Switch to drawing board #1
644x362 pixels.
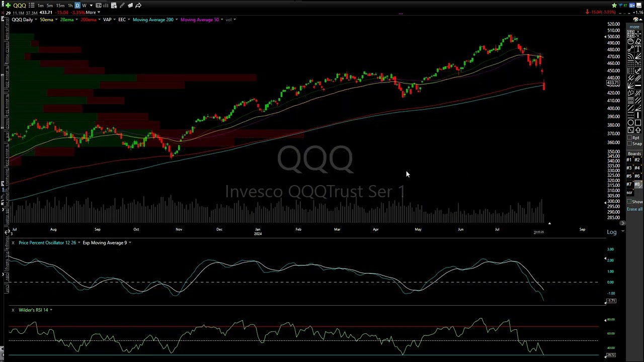click(629, 160)
